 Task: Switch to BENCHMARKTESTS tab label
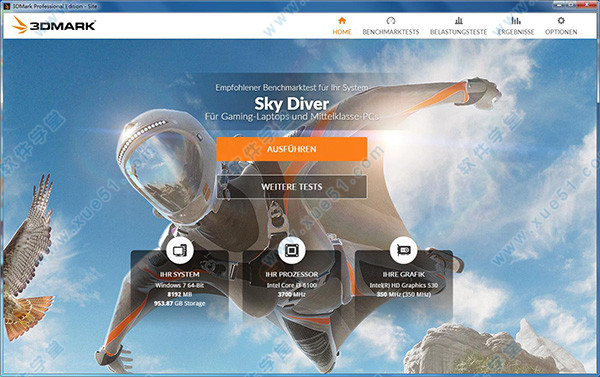point(391,32)
